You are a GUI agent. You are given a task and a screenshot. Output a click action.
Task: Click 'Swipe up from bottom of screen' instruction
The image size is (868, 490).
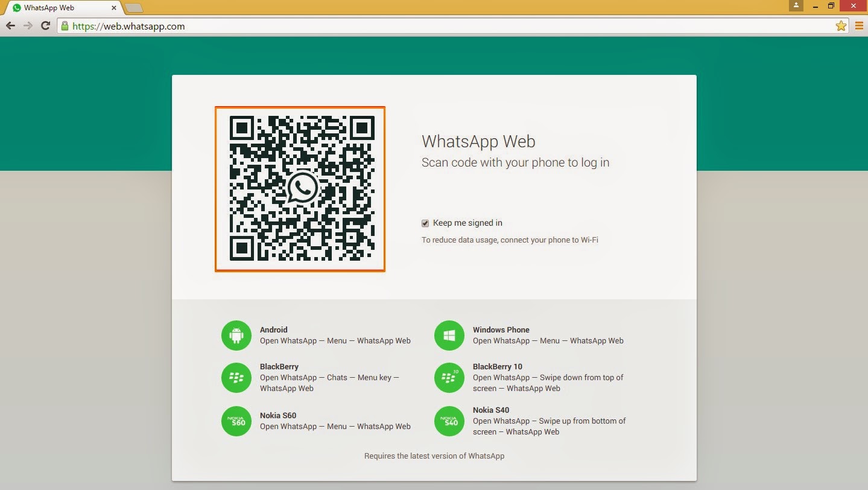550,426
